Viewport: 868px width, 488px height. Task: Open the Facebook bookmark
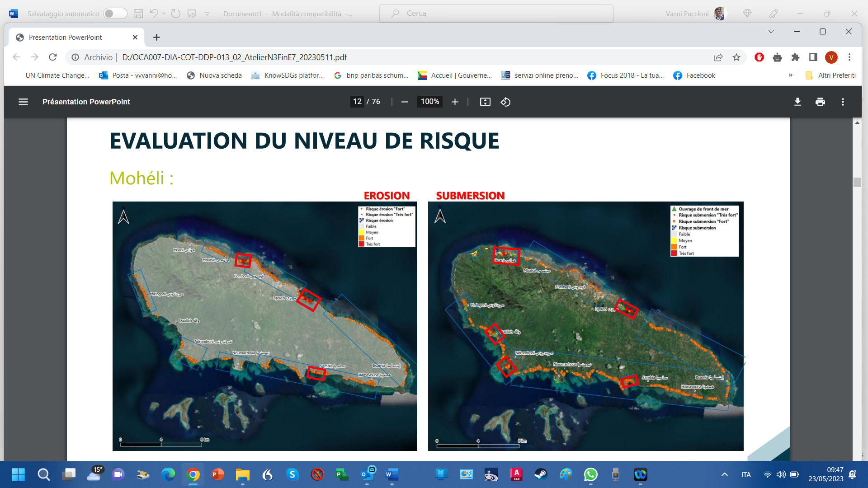pos(694,75)
